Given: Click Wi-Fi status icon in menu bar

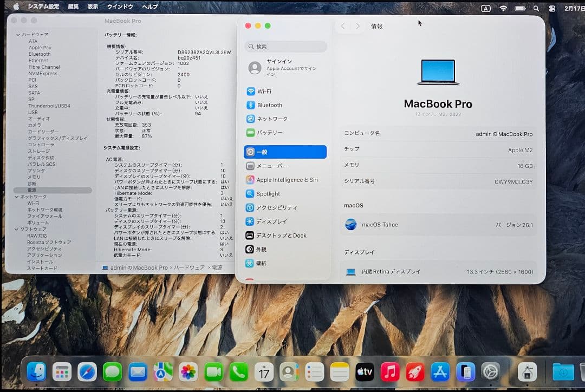Looking at the screenshot, I should click(x=503, y=8).
